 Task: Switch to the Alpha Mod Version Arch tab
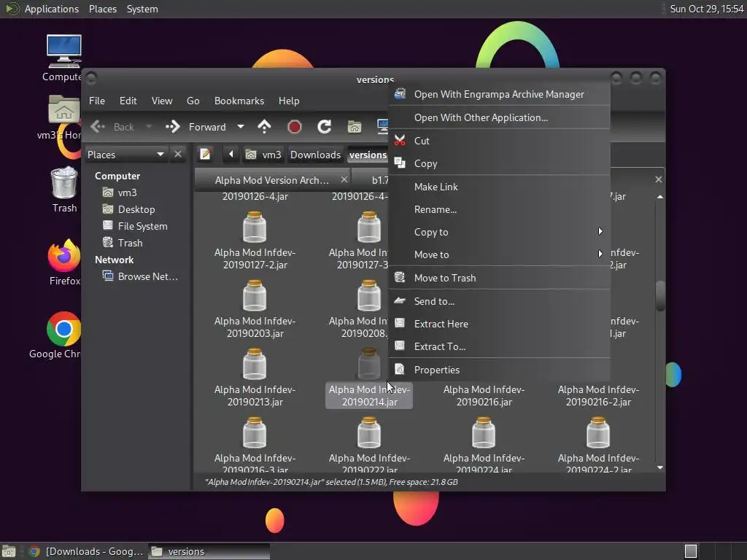click(x=272, y=180)
